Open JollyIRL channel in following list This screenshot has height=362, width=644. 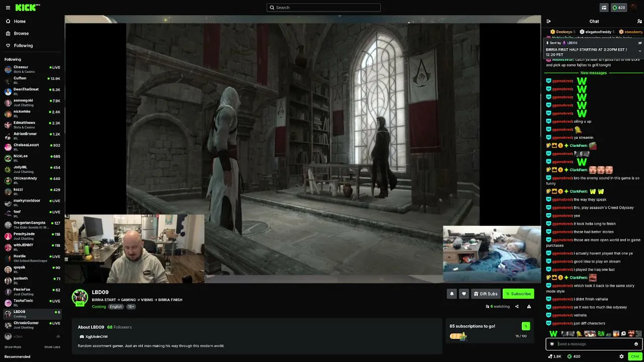[x=32, y=169]
